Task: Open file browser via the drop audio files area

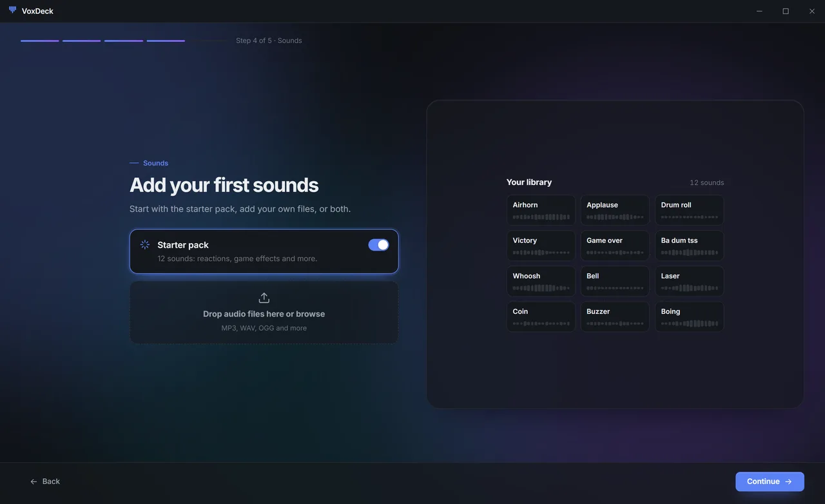Action: click(x=264, y=313)
